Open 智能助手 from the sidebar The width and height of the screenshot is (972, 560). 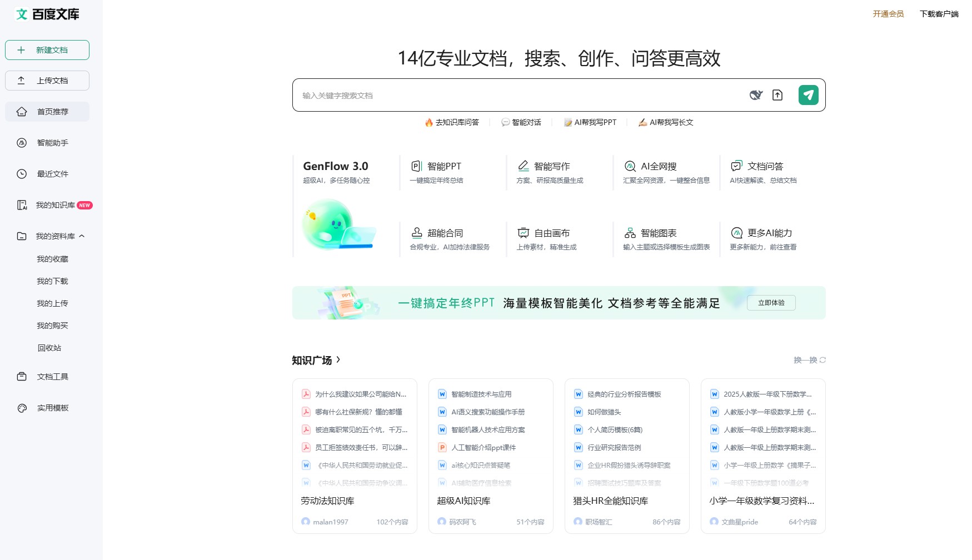tap(52, 143)
